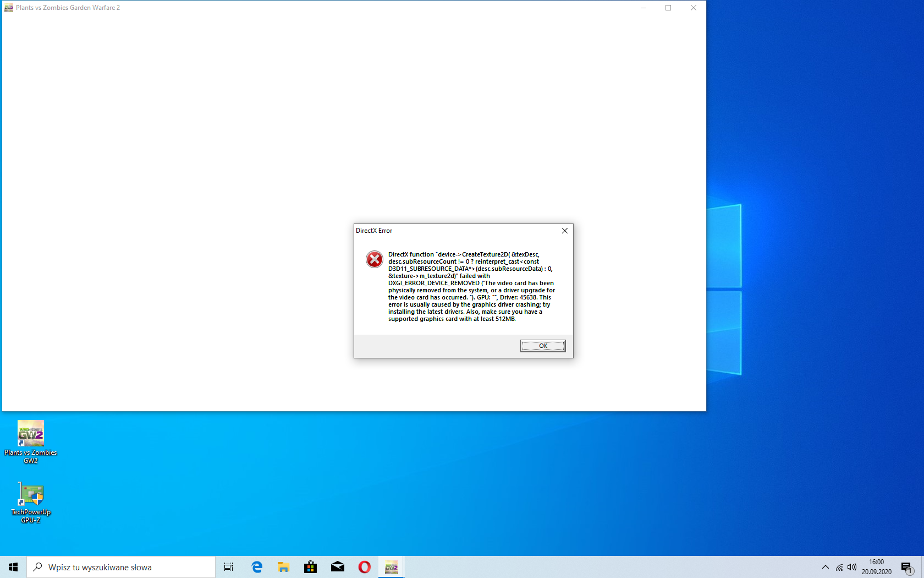Image resolution: width=924 pixels, height=578 pixels.
Task: Open File Explorer from the taskbar
Action: (x=283, y=567)
